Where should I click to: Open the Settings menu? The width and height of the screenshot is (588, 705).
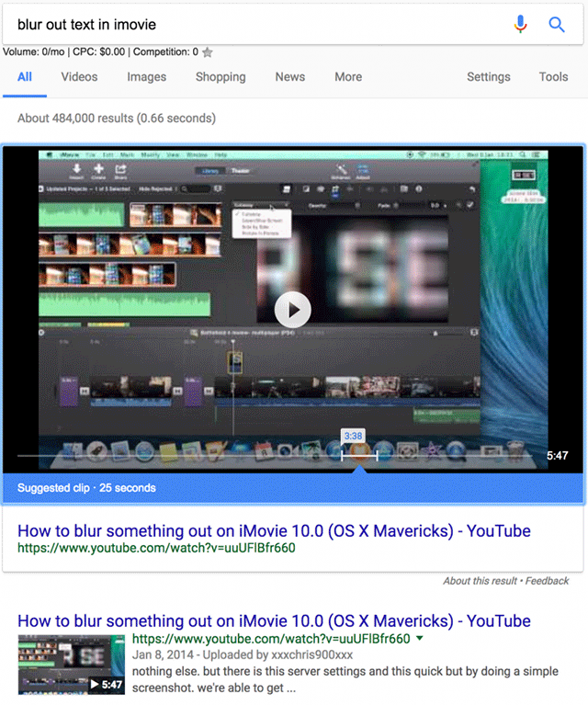pyautogui.click(x=490, y=77)
